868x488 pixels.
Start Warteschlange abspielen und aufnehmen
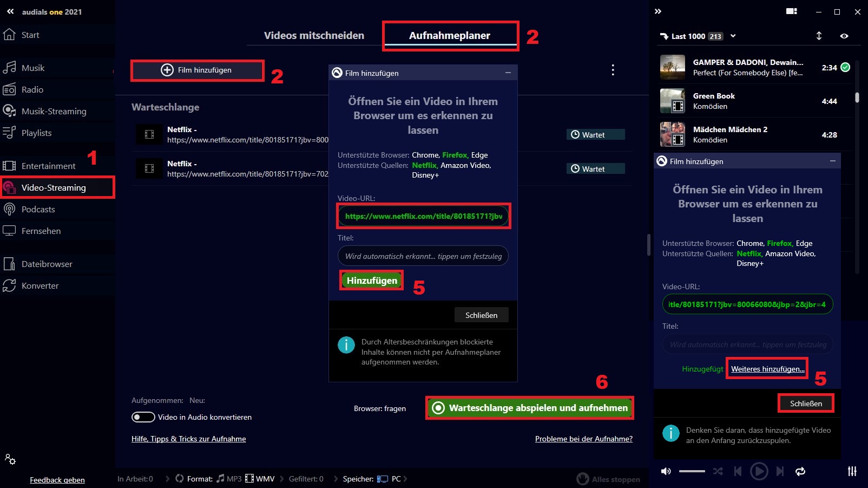pos(530,408)
